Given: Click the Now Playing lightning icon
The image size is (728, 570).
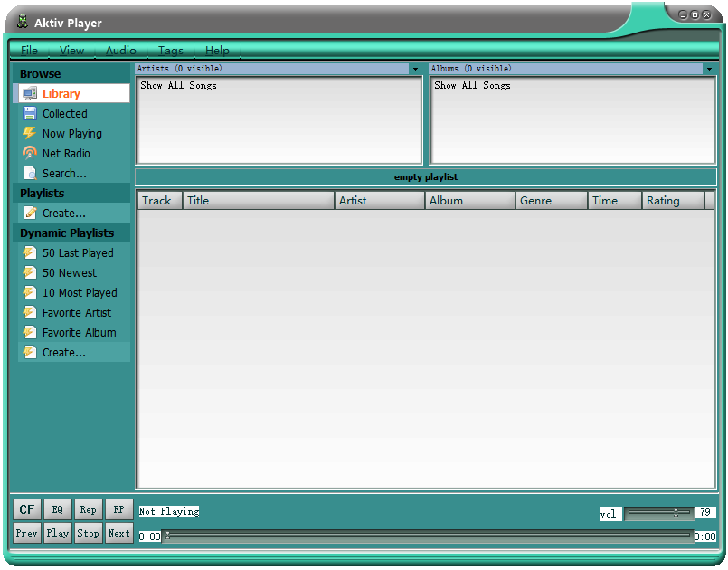Looking at the screenshot, I should pyautogui.click(x=30, y=133).
